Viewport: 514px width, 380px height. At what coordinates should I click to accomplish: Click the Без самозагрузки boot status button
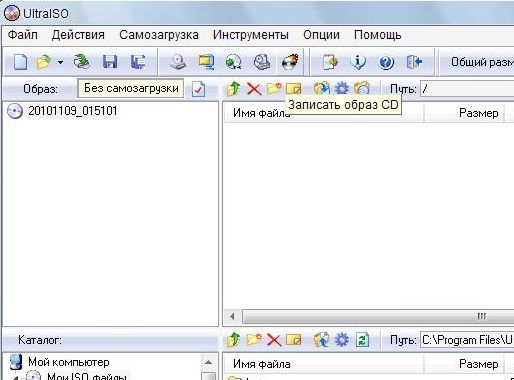point(131,88)
